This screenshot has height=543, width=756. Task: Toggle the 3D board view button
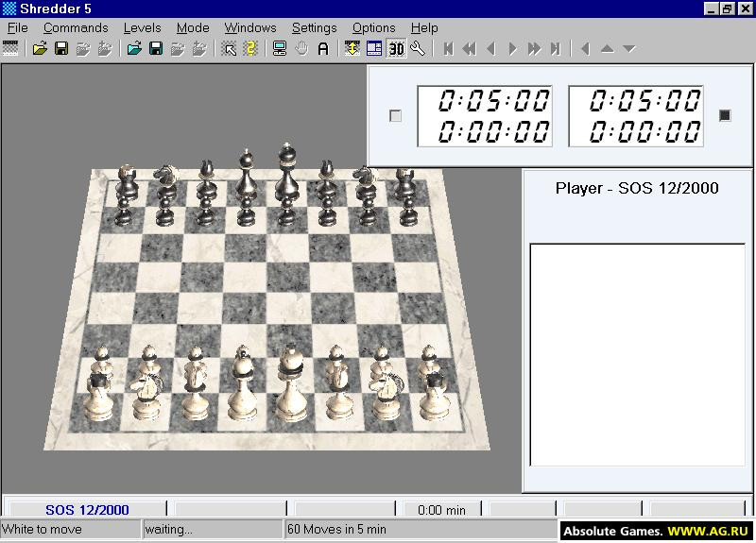click(396, 48)
